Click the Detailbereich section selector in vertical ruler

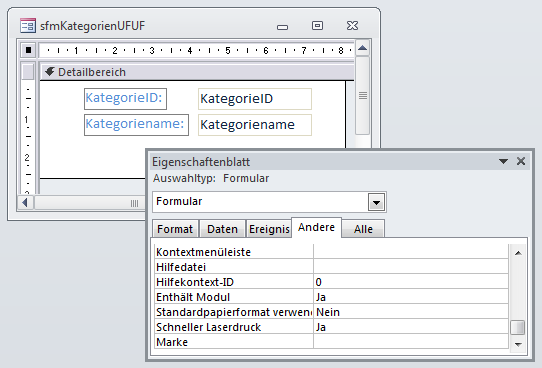click(28, 72)
